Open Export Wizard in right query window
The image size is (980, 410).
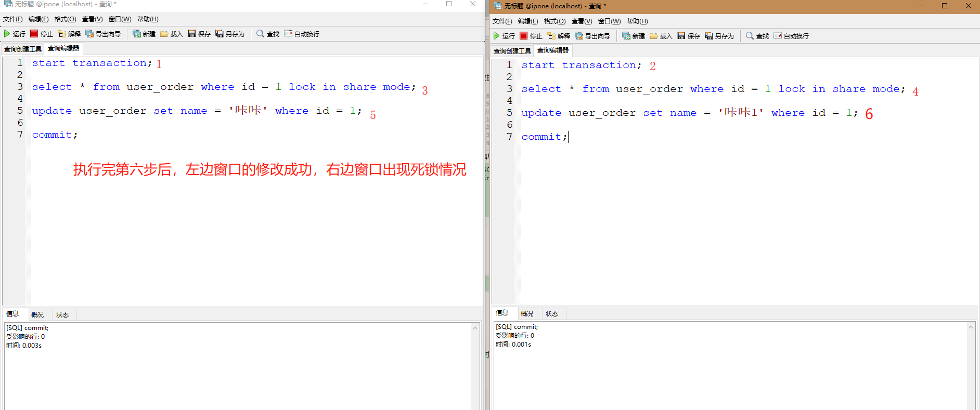click(x=579, y=36)
